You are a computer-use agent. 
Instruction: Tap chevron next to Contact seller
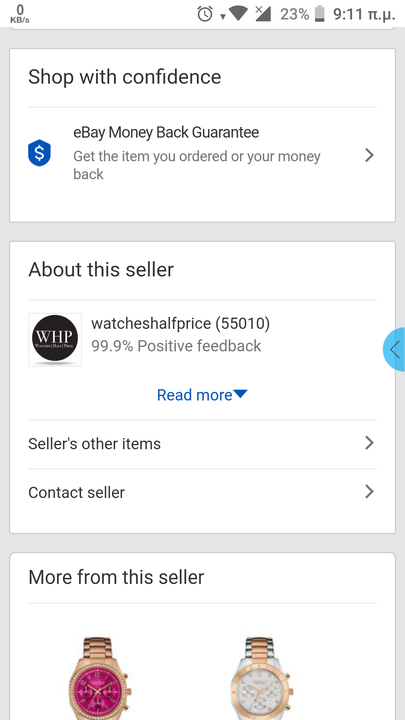(x=369, y=492)
